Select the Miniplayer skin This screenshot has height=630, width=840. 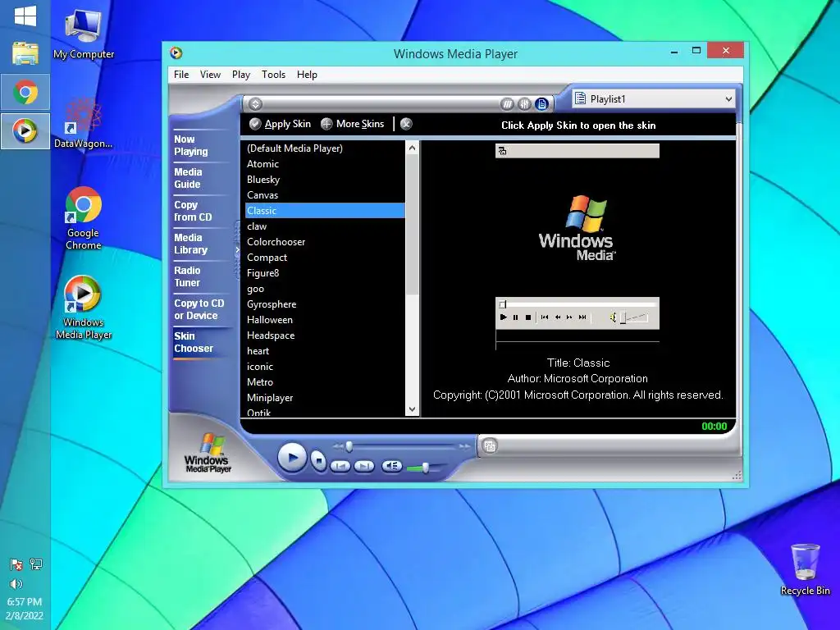click(325, 398)
